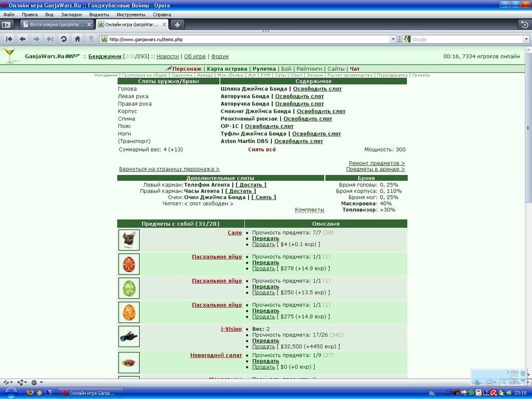532x399 pixels.
Task: Open the Комплекты link
Action: click(x=309, y=210)
